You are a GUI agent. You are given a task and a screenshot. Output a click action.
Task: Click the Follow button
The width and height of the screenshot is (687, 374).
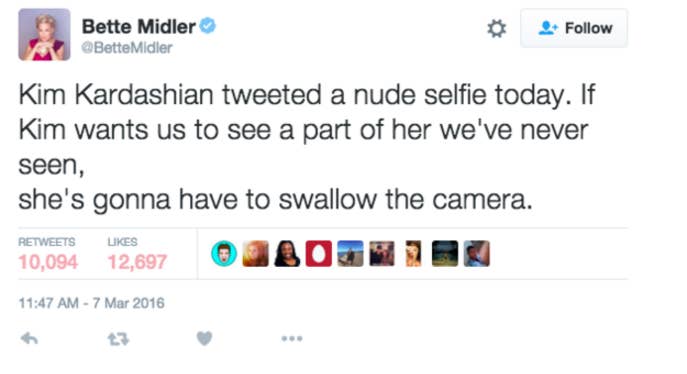574,28
